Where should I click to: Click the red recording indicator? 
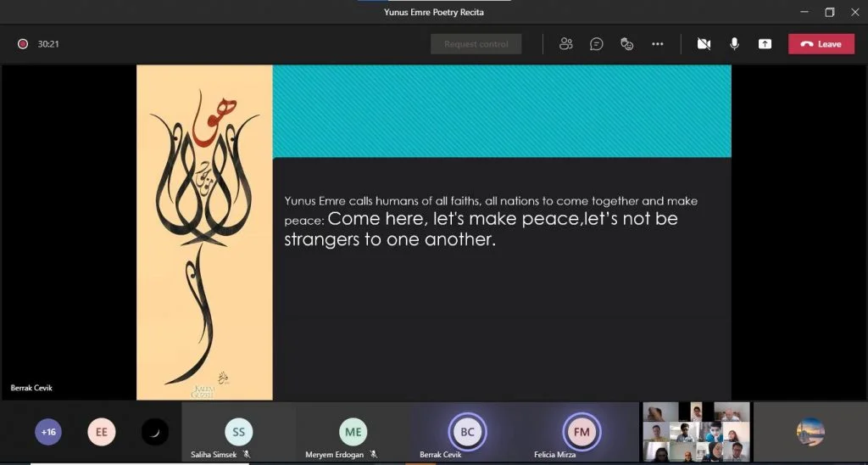pyautogui.click(x=23, y=44)
